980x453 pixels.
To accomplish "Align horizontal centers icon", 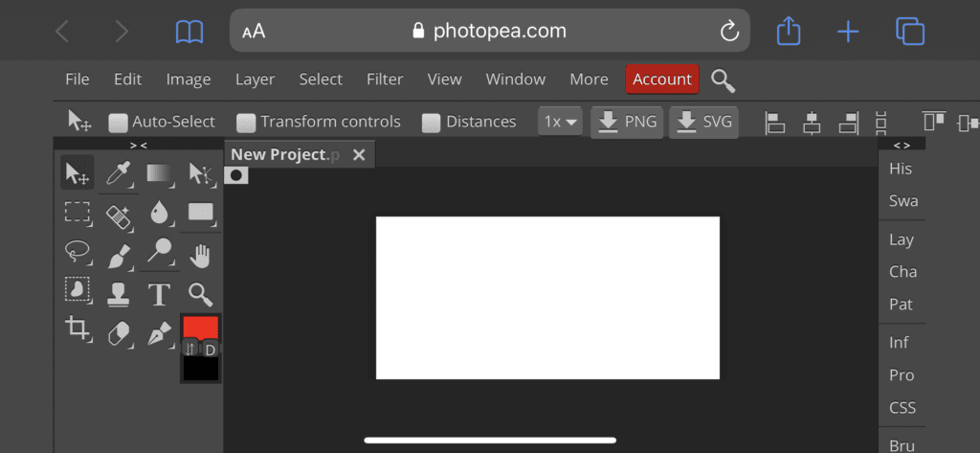I will point(812,123).
